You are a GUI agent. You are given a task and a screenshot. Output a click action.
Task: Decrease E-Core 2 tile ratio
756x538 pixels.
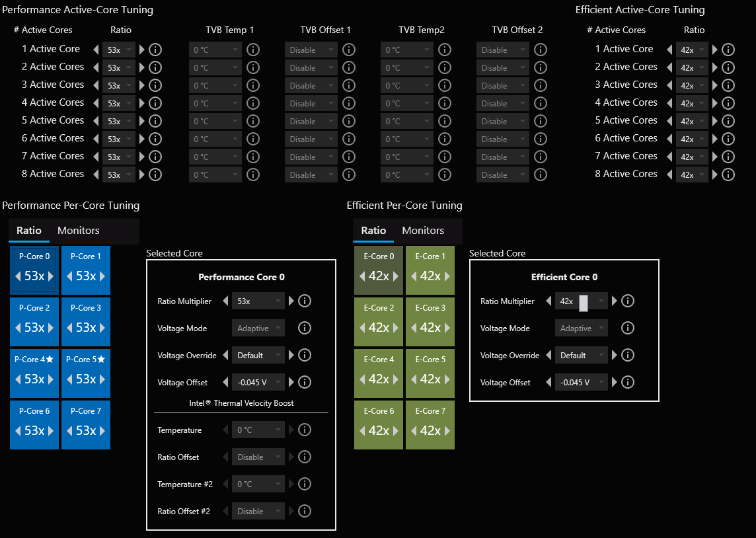click(x=362, y=328)
